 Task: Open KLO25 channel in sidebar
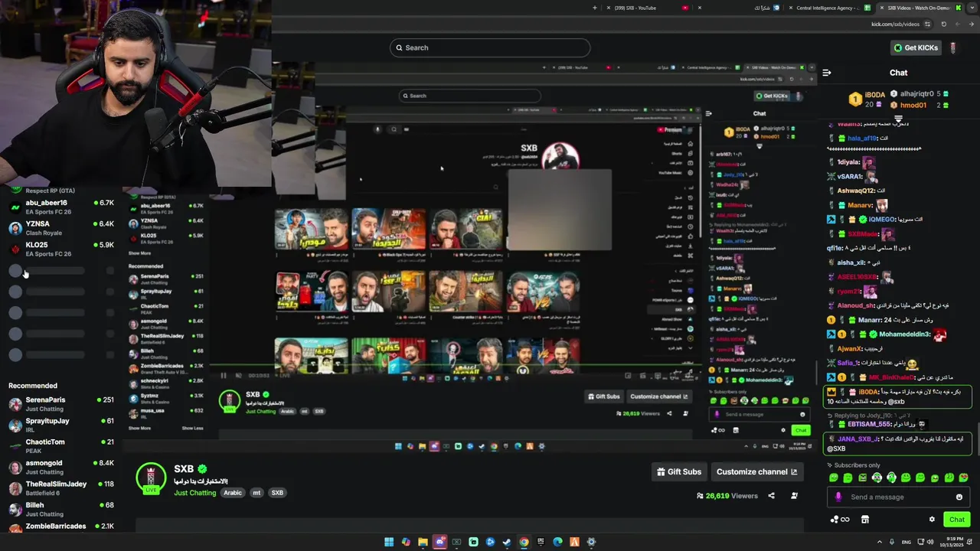click(x=60, y=249)
